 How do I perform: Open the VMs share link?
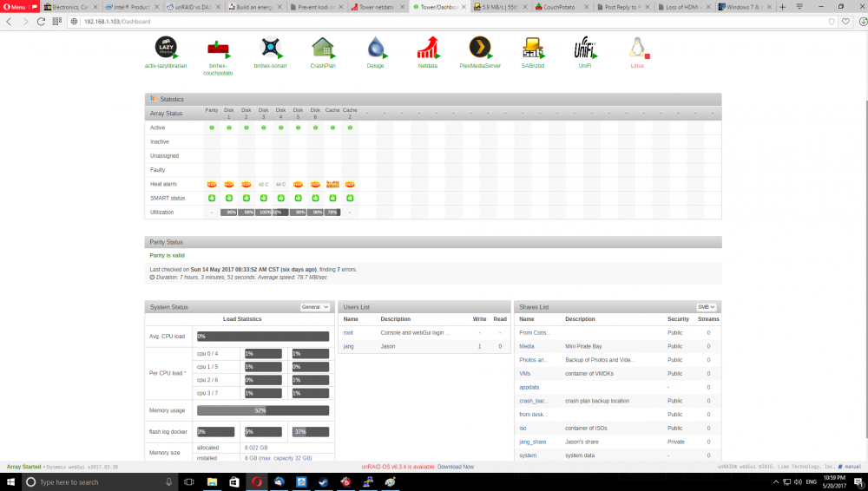click(524, 374)
